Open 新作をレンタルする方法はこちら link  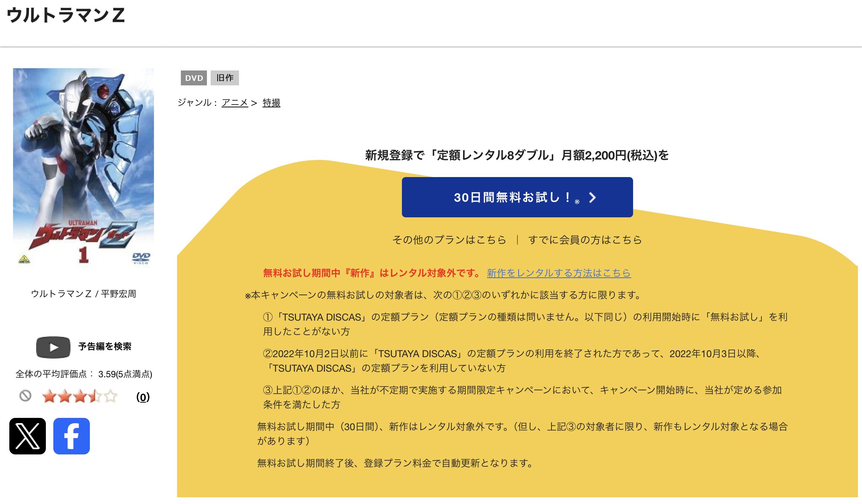pyautogui.click(x=559, y=273)
